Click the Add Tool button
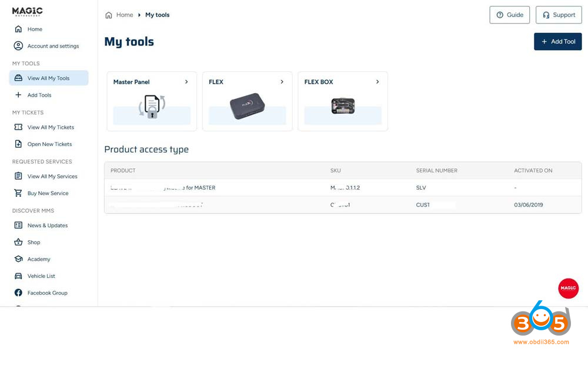The image size is (588, 368). (557, 42)
